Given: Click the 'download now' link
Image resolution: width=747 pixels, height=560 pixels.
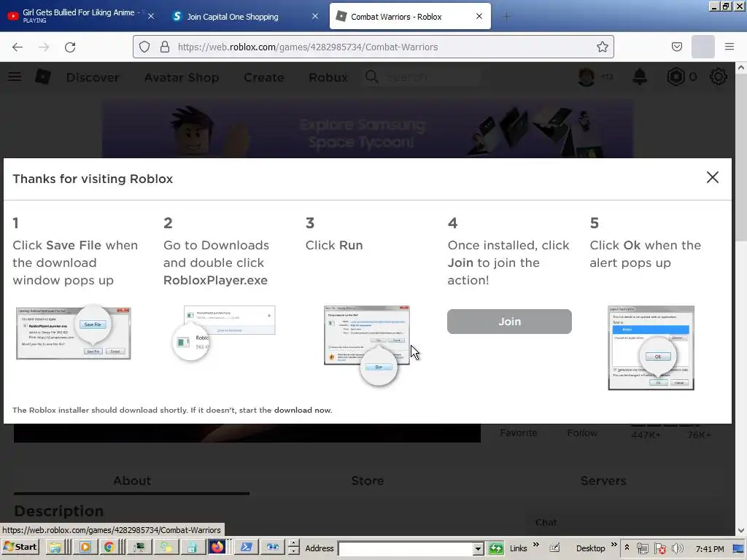Looking at the screenshot, I should click(303, 410).
